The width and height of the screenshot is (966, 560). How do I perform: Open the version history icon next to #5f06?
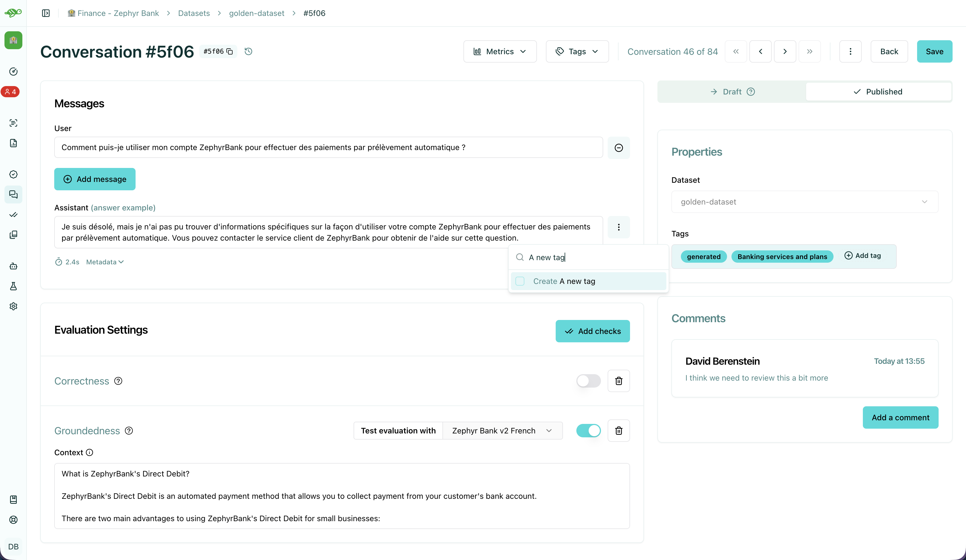coord(248,51)
